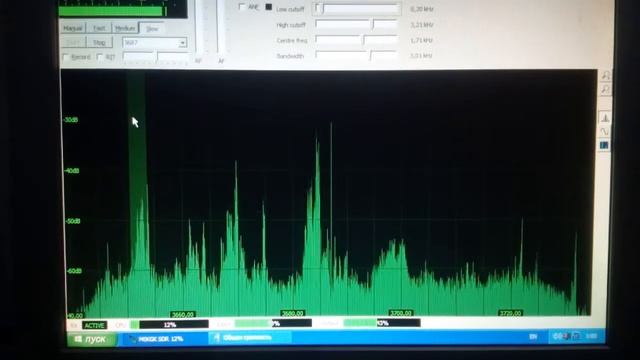The image size is (640, 360).
Task: Toggle the RIT checkbox
Action: [x=100, y=57]
